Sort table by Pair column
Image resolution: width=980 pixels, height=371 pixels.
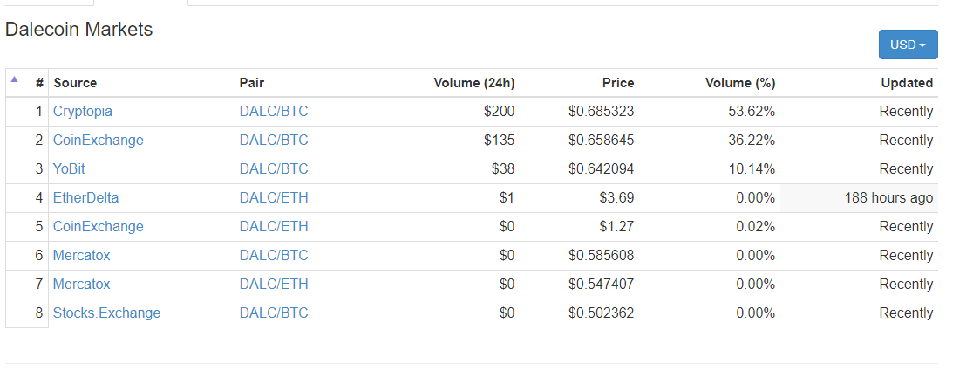pyautogui.click(x=252, y=83)
